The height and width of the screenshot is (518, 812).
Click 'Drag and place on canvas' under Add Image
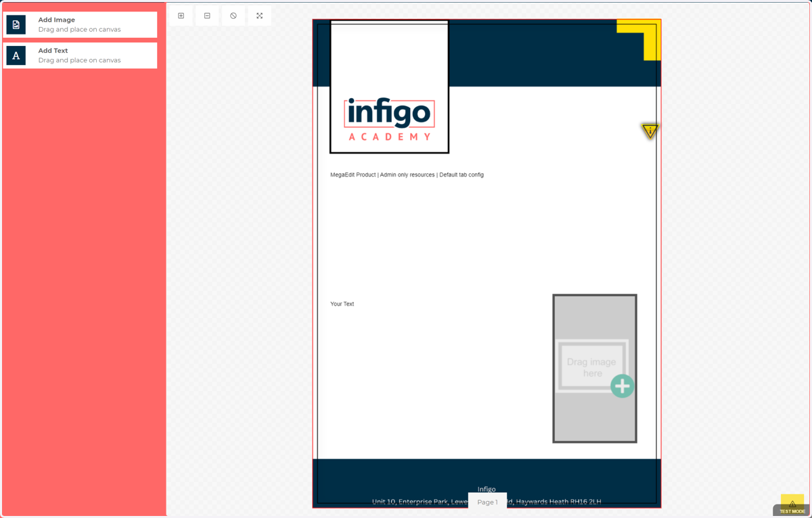coord(80,30)
